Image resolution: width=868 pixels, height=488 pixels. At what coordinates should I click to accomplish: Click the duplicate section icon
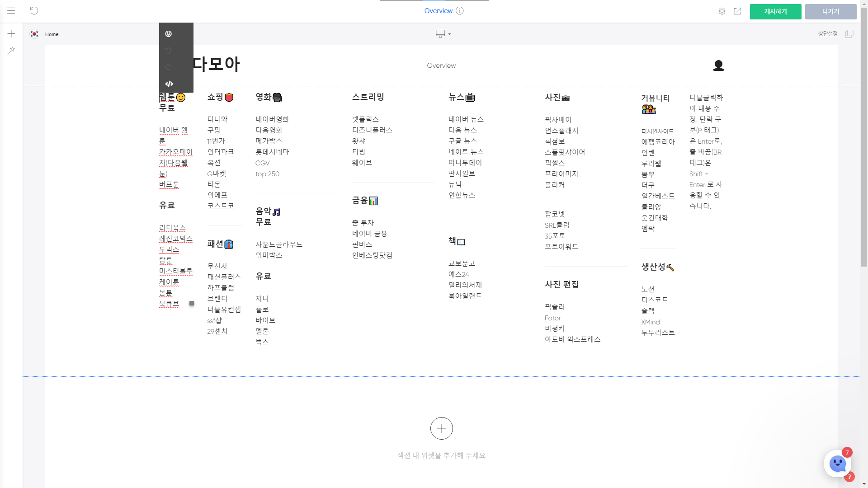(849, 34)
